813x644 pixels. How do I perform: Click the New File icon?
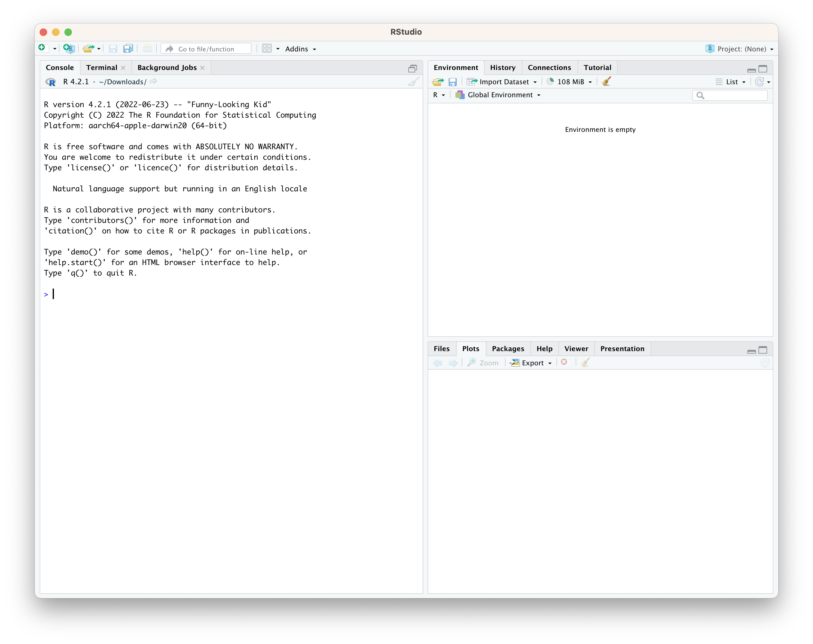(42, 48)
